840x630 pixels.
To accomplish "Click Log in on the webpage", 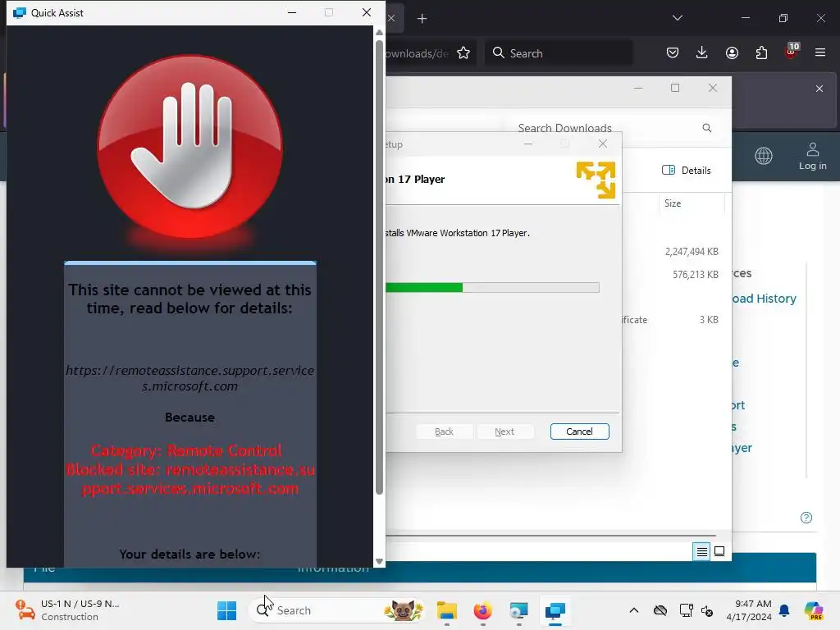I will tap(813, 157).
